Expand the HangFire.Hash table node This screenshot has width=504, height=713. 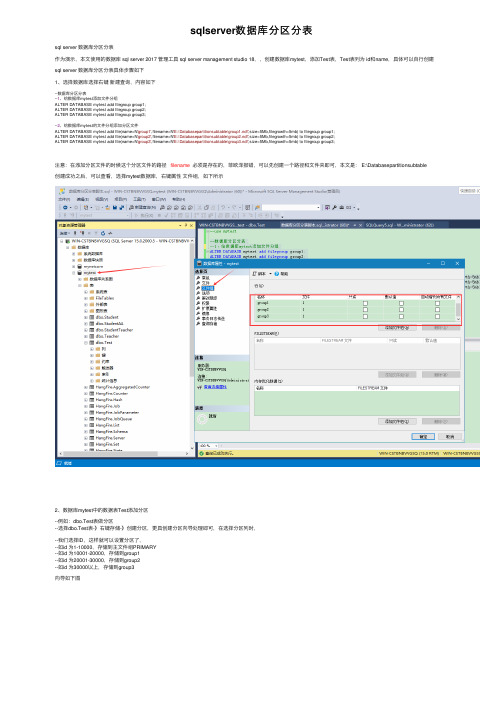click(86, 400)
